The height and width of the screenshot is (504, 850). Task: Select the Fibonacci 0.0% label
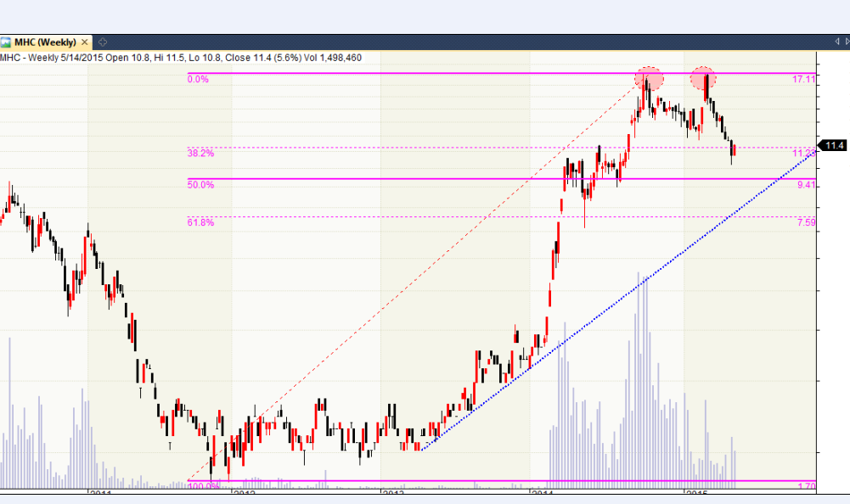198,79
